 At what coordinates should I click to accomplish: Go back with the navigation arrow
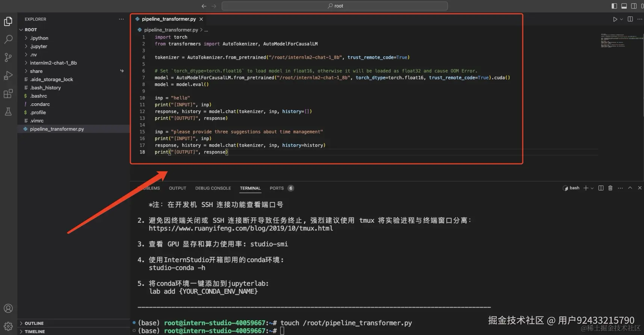coord(204,6)
